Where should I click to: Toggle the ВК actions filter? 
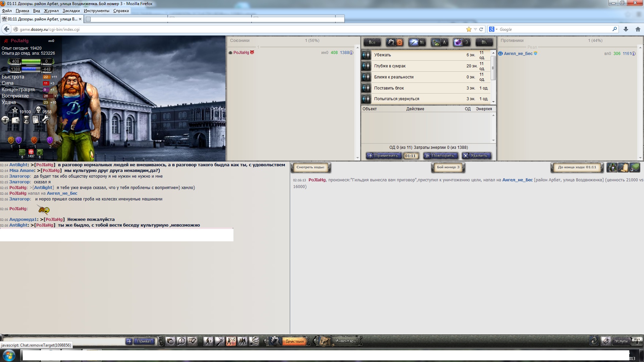pyautogui.click(x=484, y=42)
